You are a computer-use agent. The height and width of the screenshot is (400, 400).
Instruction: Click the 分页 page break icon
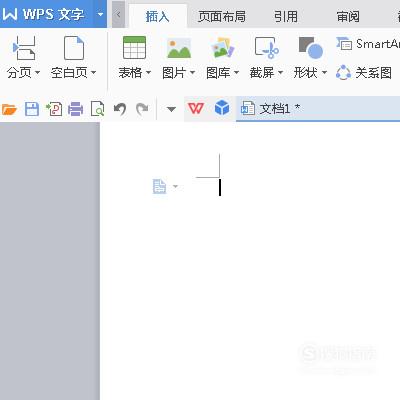(x=24, y=48)
